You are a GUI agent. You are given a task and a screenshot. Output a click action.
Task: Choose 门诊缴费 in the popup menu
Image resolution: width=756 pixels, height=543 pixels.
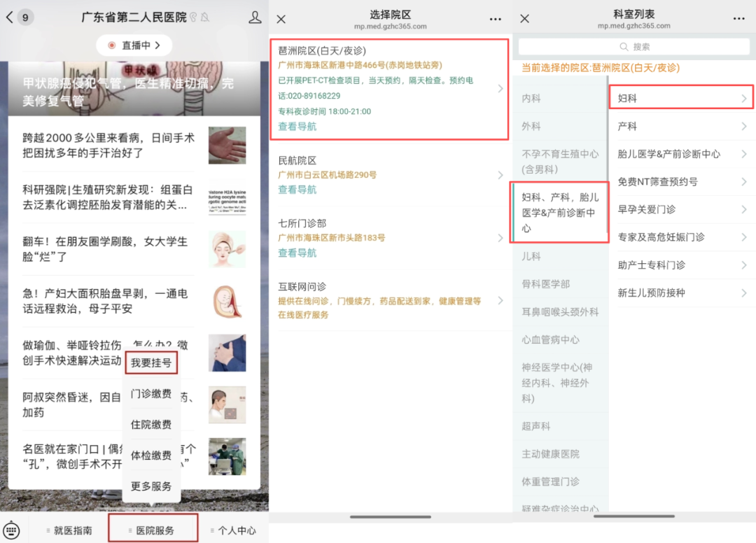click(x=151, y=394)
